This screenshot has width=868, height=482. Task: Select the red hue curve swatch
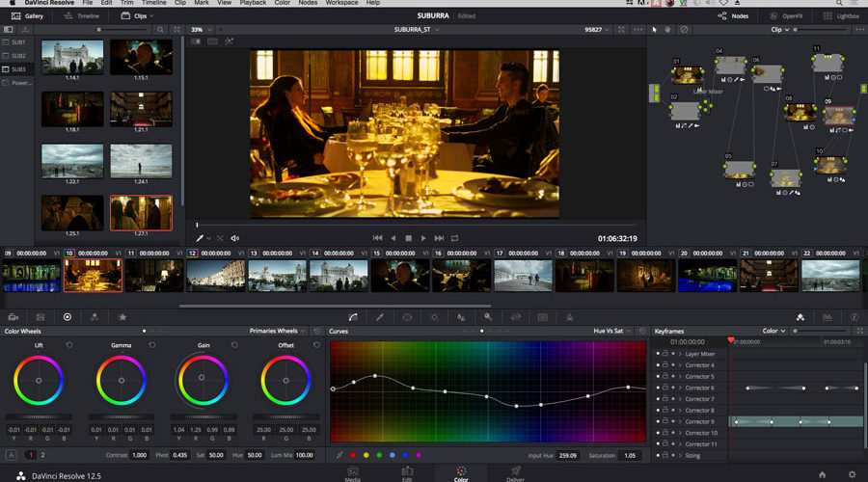[x=353, y=455]
